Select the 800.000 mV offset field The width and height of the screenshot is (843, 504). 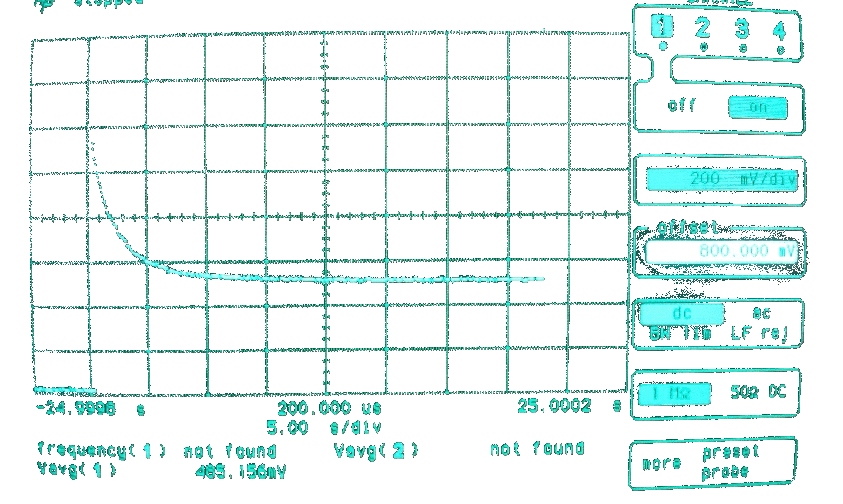(721, 251)
